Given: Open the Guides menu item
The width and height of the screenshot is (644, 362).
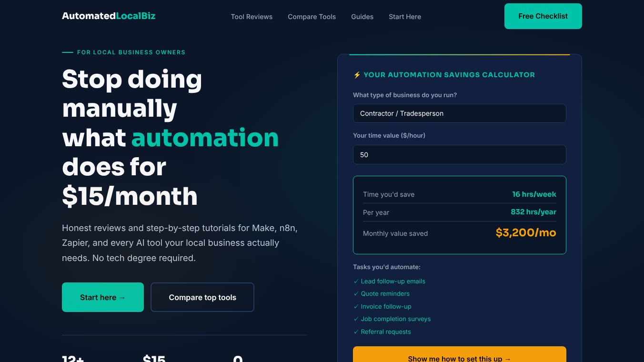Looking at the screenshot, I should click(x=362, y=17).
